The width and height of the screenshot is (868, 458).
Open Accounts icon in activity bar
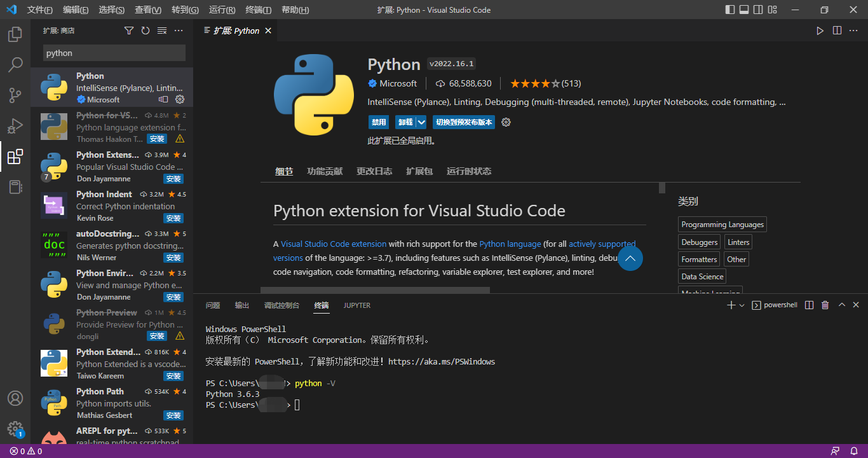(x=15, y=398)
